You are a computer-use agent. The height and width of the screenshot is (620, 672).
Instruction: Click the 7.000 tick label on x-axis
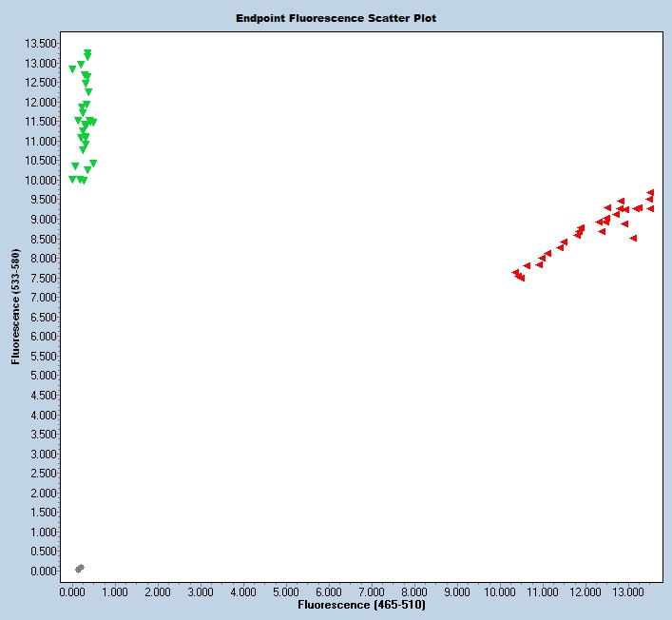pos(372,591)
